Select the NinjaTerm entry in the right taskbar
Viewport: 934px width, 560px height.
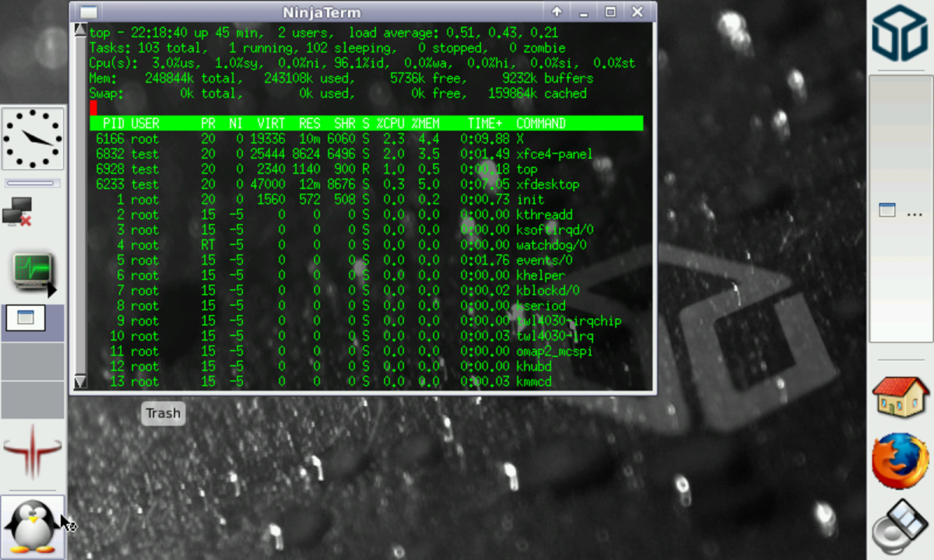click(x=899, y=211)
